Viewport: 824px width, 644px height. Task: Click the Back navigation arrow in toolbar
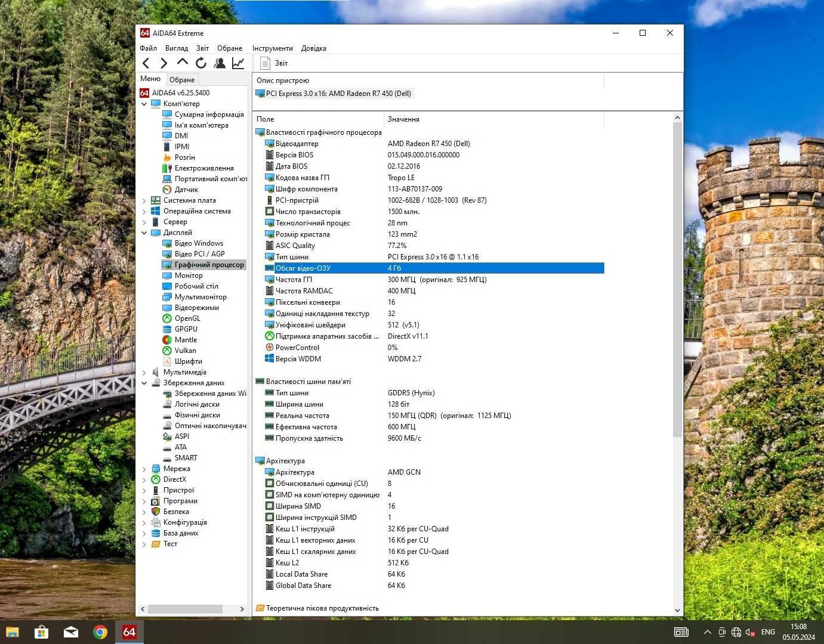[x=146, y=63]
